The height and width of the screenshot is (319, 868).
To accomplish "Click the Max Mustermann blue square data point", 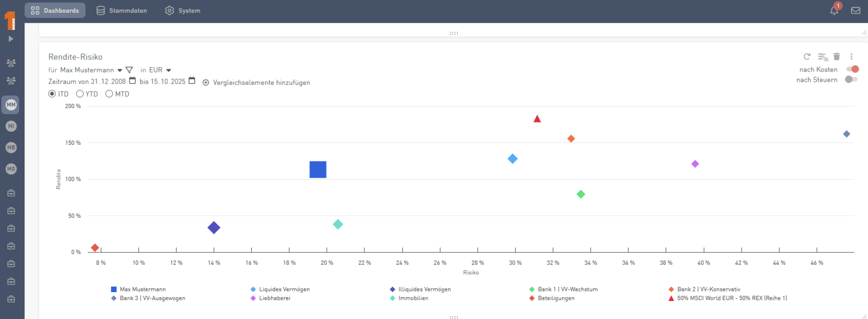I will (x=318, y=170).
